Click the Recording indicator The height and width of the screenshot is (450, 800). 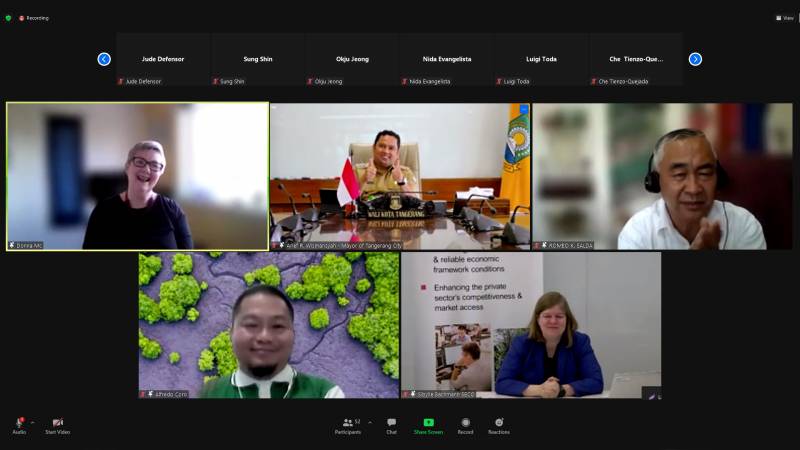[x=34, y=18]
